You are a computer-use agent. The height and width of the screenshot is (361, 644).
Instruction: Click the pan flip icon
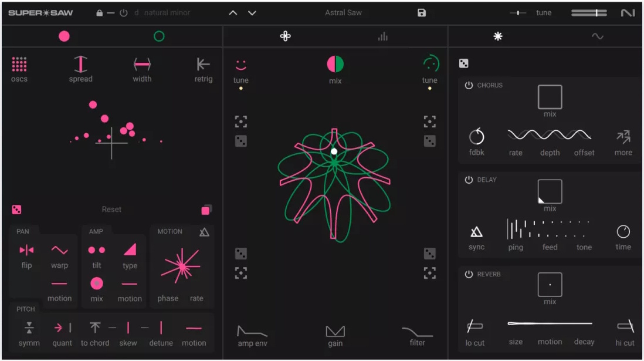tap(27, 250)
